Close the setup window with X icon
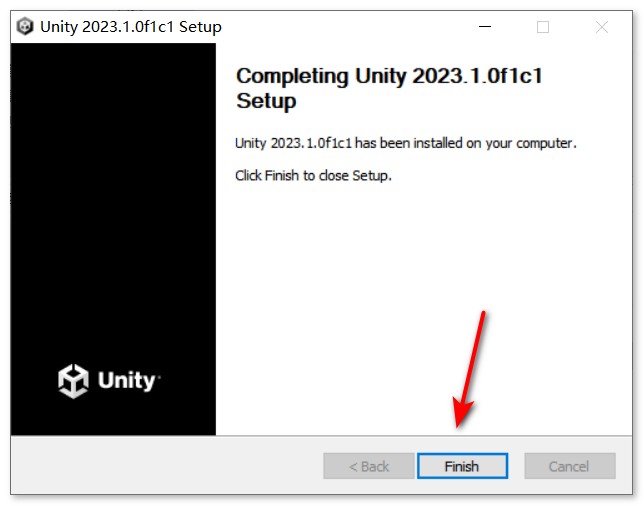The image size is (644, 506). [602, 27]
